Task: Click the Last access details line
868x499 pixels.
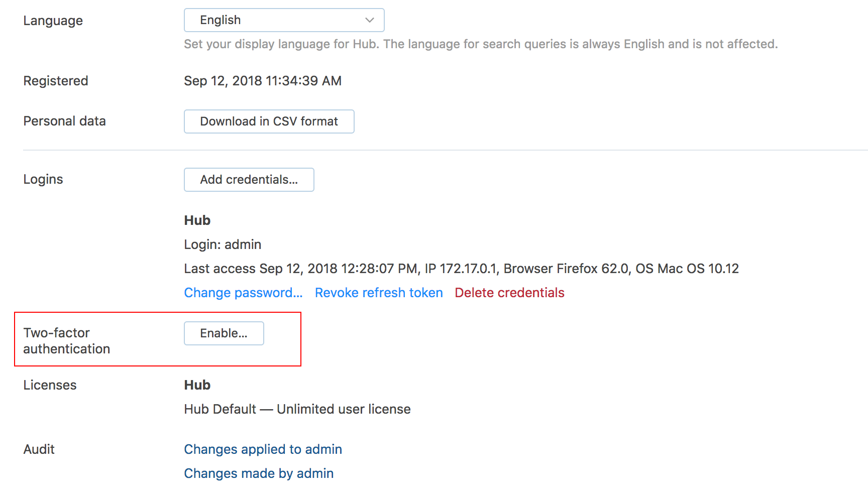Action: 461,269
